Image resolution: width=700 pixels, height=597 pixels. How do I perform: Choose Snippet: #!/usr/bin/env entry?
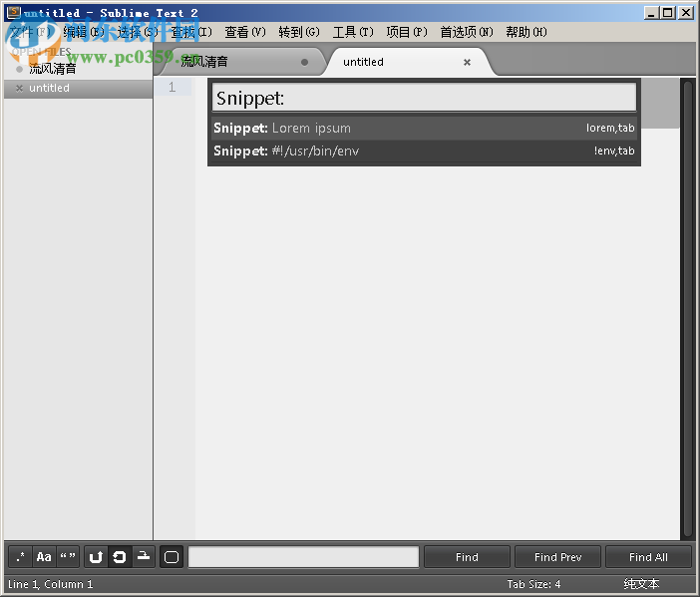pyautogui.click(x=424, y=150)
